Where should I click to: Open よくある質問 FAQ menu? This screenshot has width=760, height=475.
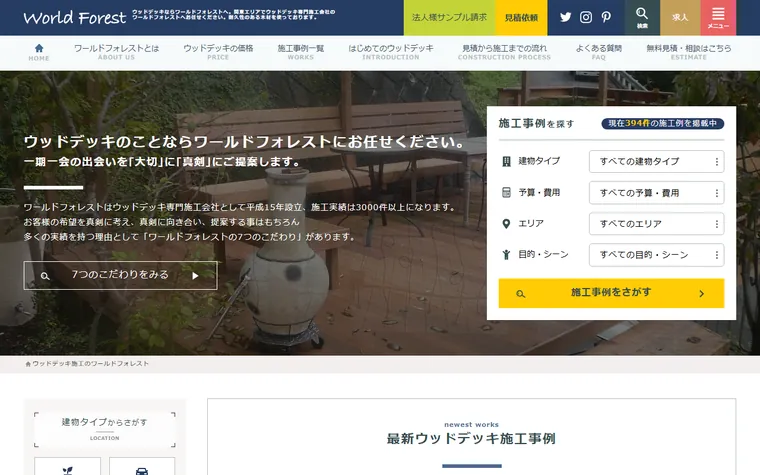tap(599, 52)
